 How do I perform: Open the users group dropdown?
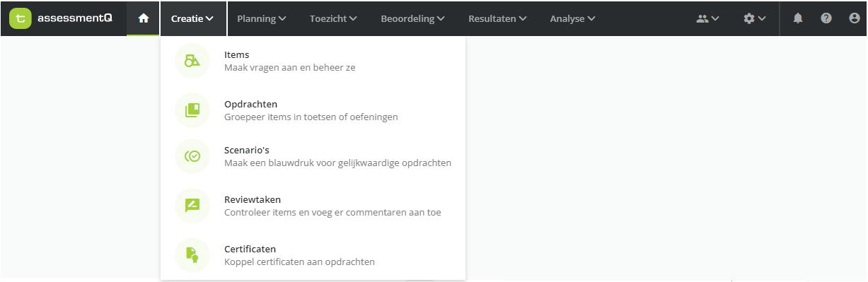(x=707, y=19)
